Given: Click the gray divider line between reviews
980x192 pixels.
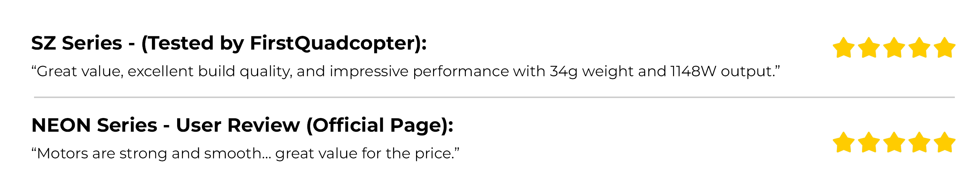Looking at the screenshot, I should (x=494, y=97).
